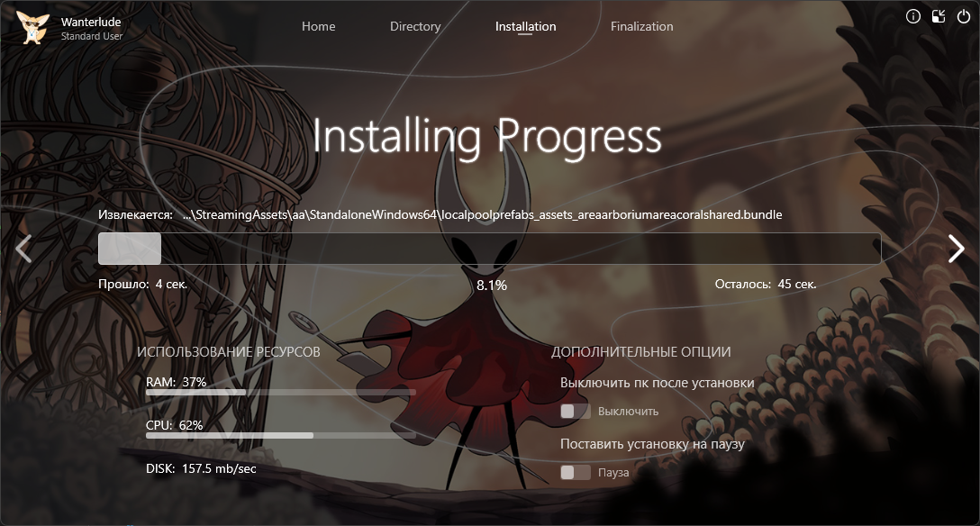The width and height of the screenshot is (980, 526).
Task: Select the Installation tab
Action: point(526,26)
